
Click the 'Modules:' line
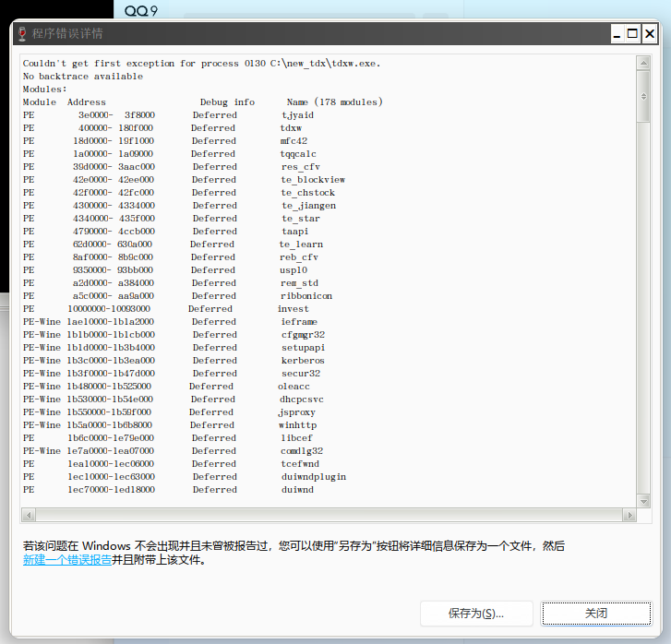tap(45, 89)
